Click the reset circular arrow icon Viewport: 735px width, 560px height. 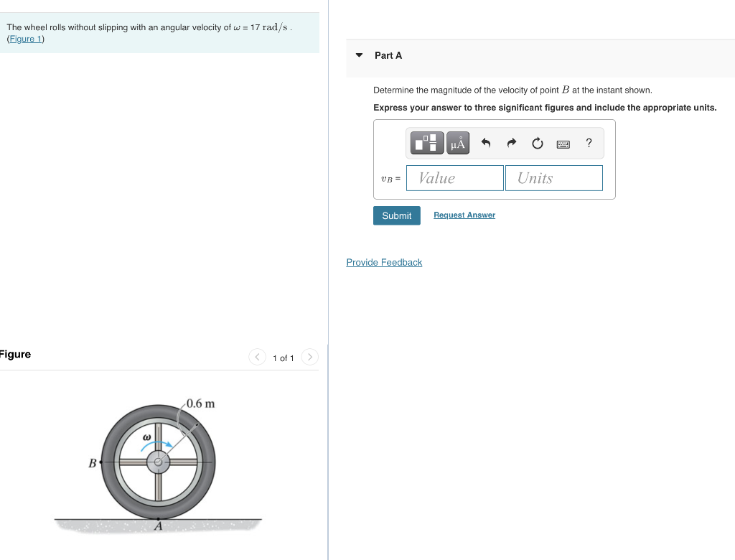(x=537, y=143)
